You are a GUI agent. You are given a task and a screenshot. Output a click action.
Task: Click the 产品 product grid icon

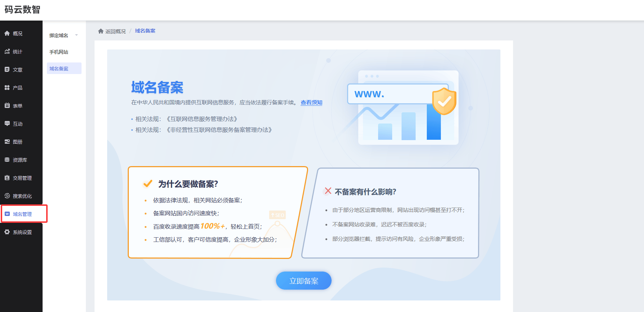click(x=7, y=87)
